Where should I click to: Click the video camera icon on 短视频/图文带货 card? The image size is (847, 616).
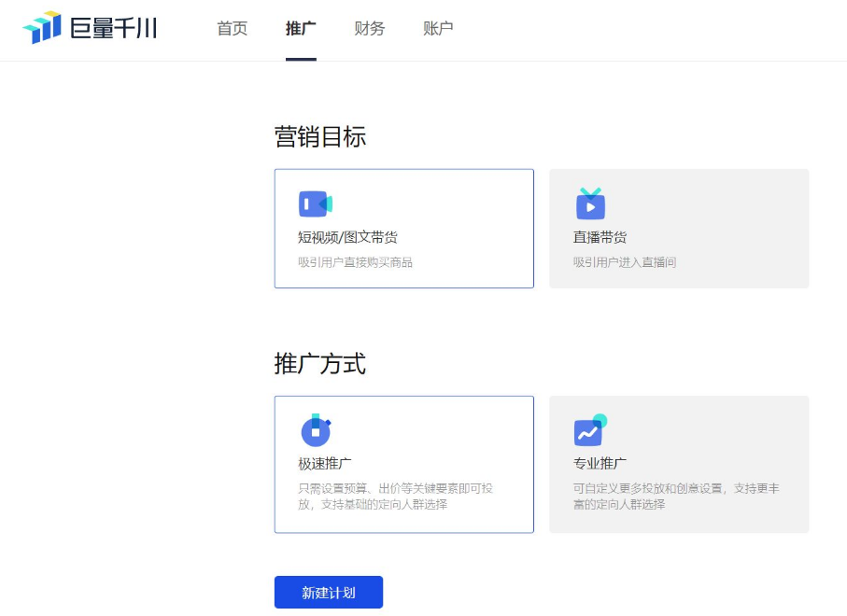315,203
